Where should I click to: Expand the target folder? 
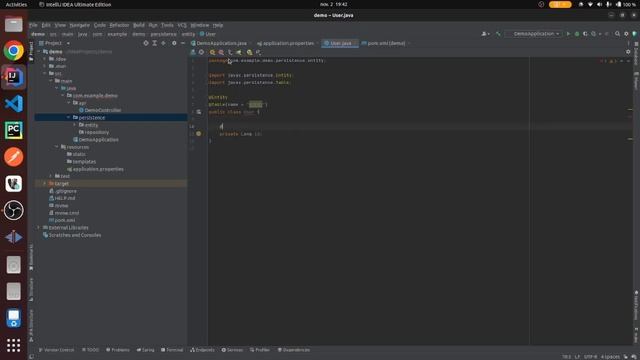(44, 184)
